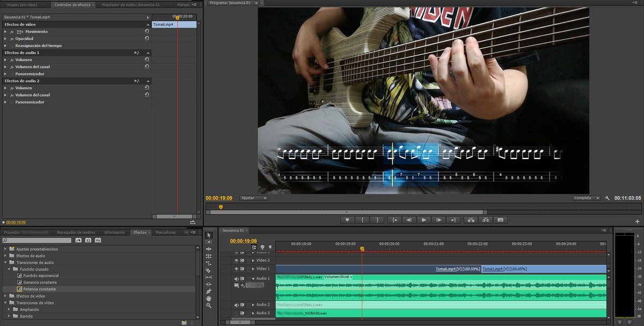Open the Marcadores tab
Viewport: 644px width, 326px height.
(165, 233)
